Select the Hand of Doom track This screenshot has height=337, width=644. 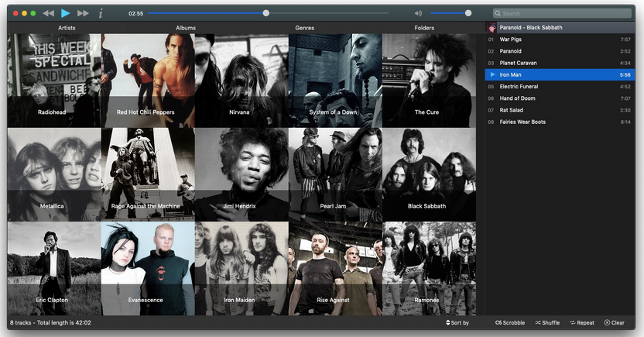pos(560,98)
